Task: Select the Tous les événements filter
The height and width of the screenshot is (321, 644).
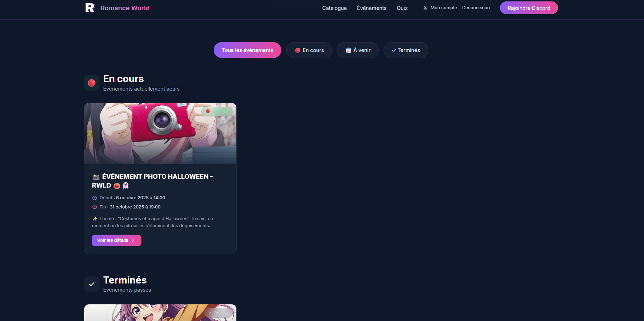Action: pyautogui.click(x=247, y=50)
